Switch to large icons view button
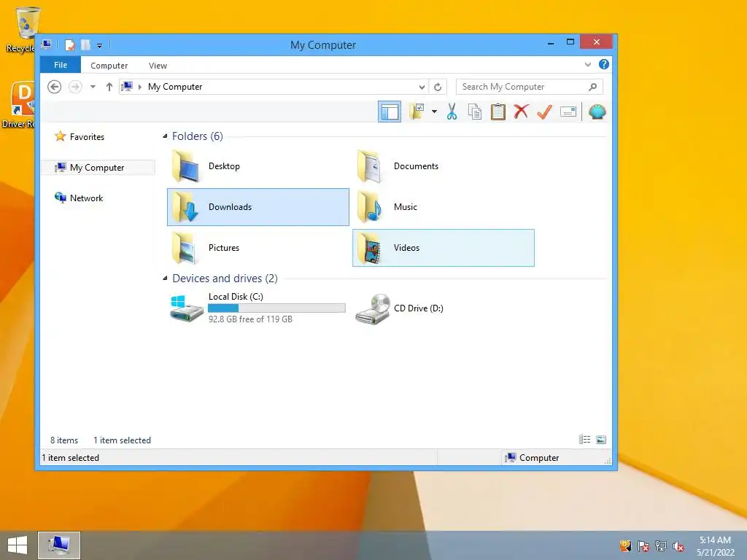Viewport: 747px width, 560px height. 601,440
